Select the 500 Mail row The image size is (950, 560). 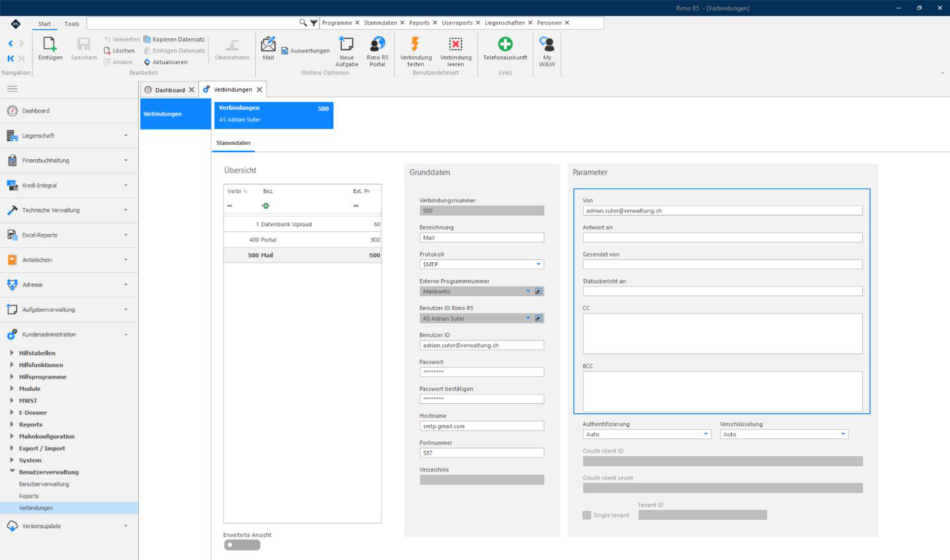[302, 255]
